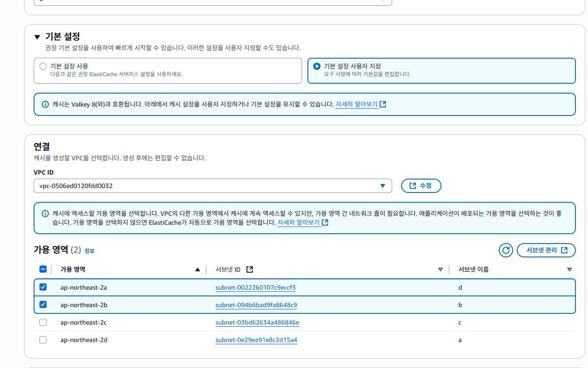
Task: Refresh the availability zone list
Action: 506,250
